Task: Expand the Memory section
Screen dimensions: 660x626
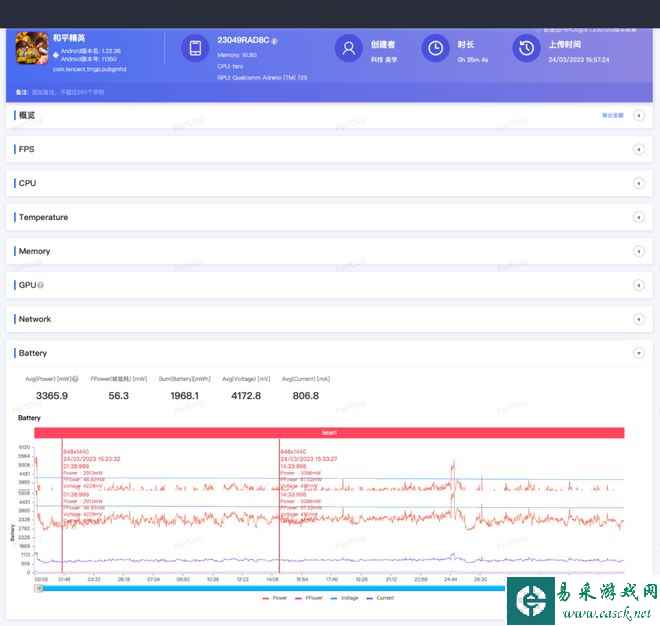Action: [639, 251]
